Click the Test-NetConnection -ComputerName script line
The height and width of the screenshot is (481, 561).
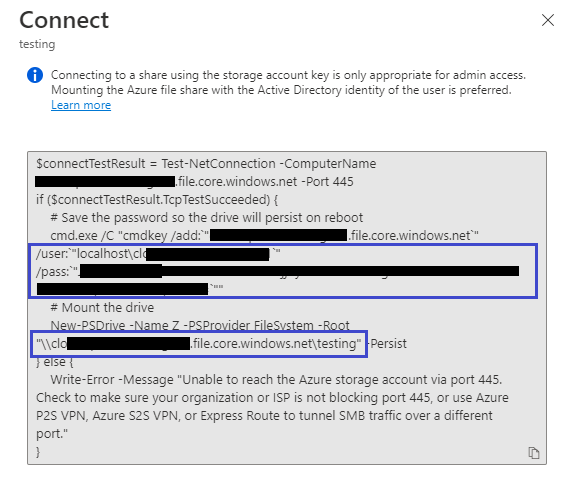point(206,164)
